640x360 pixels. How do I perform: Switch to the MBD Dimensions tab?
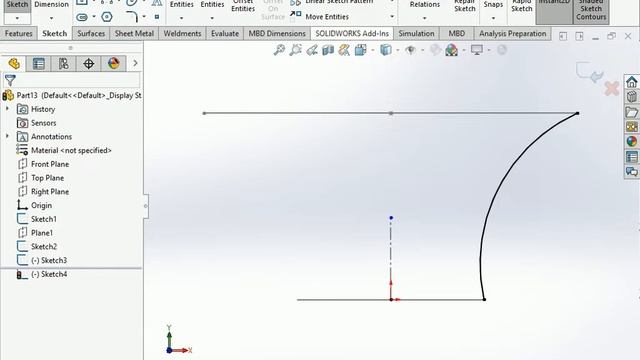coord(277,33)
